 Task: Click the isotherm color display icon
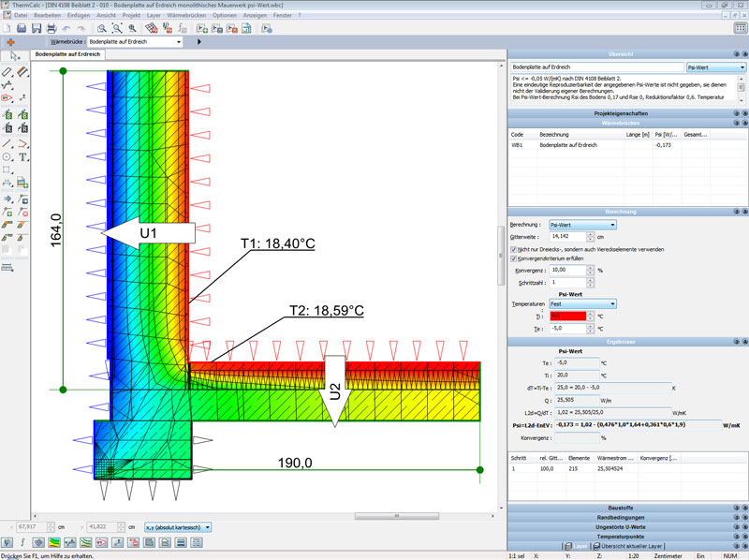click(54, 542)
